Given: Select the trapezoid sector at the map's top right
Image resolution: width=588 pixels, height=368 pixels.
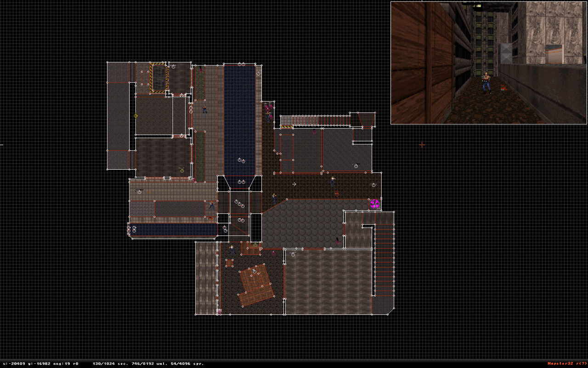Looking at the screenshot, I should [366, 120].
